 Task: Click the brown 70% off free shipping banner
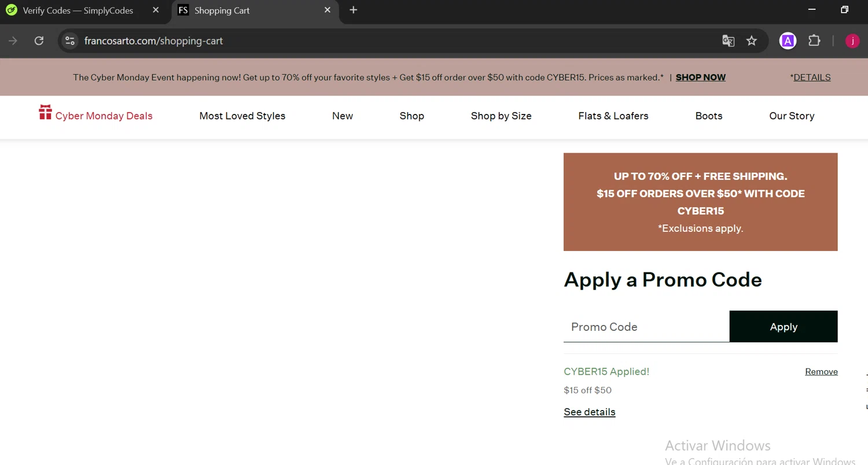701,202
